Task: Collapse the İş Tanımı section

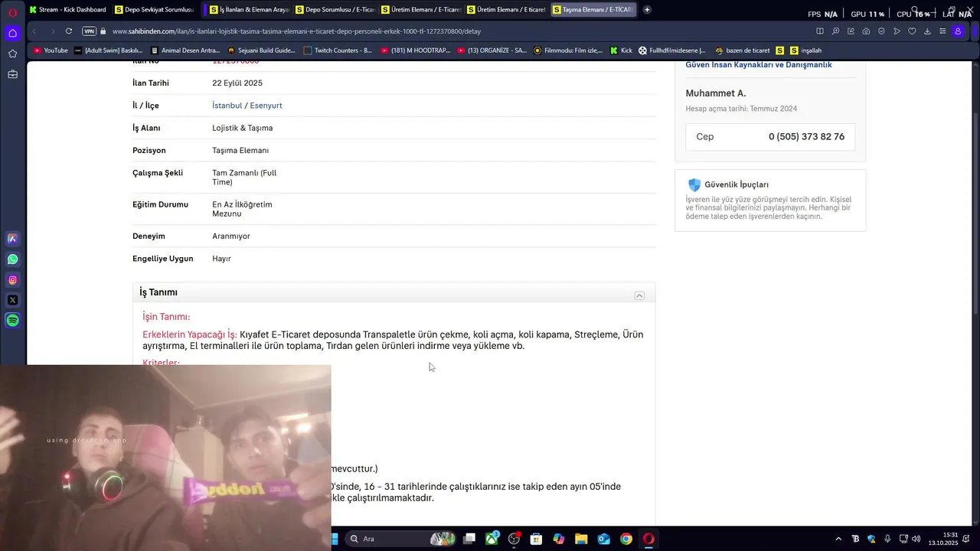Action: click(639, 295)
